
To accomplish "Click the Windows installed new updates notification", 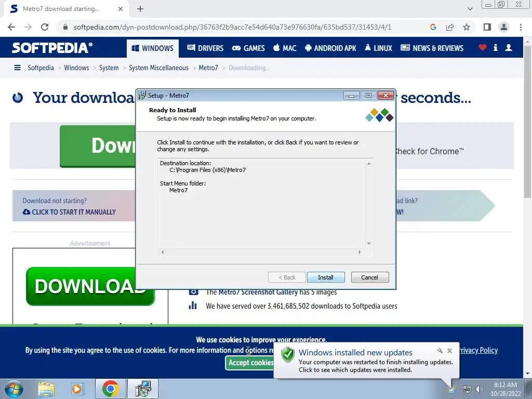I will [x=366, y=361].
